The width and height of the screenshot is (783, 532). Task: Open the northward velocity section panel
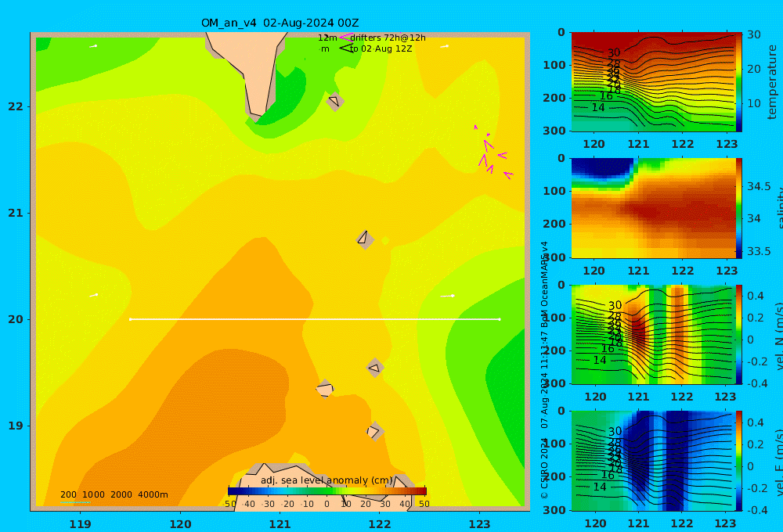point(653,334)
